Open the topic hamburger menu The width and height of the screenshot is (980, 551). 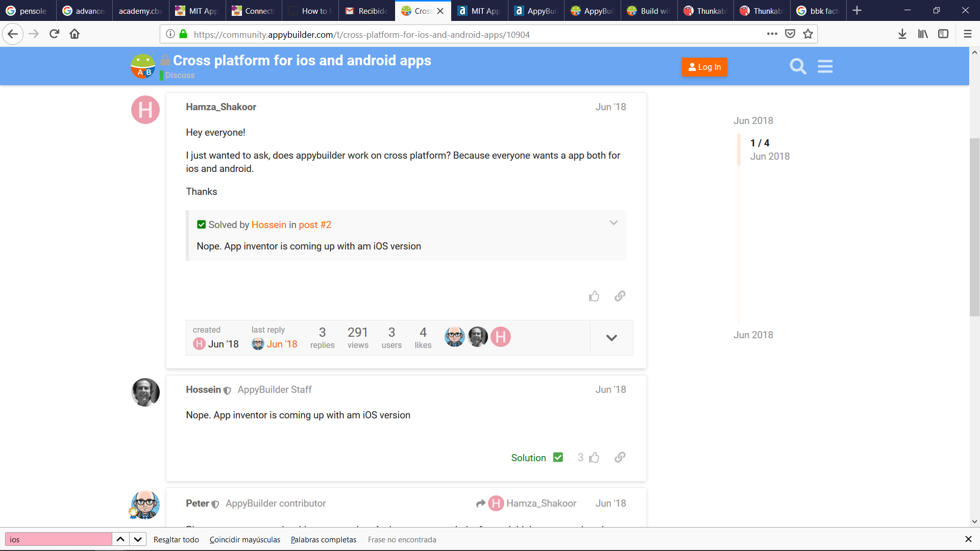click(x=825, y=66)
